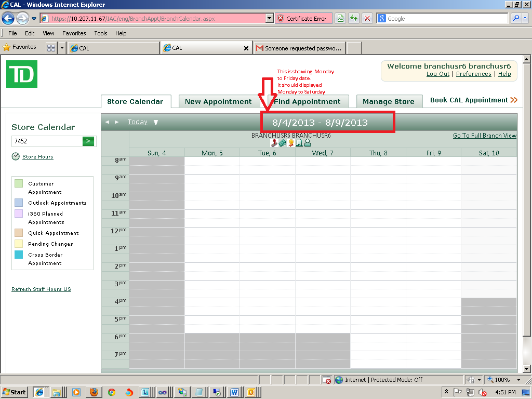Screen dimensions: 532x399
Task: Click the browser Back button
Action: [x=8, y=18]
